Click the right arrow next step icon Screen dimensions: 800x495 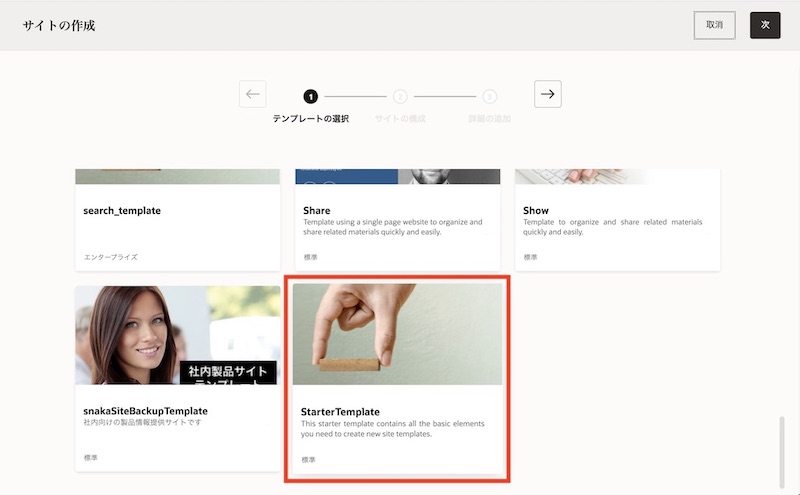(547, 94)
